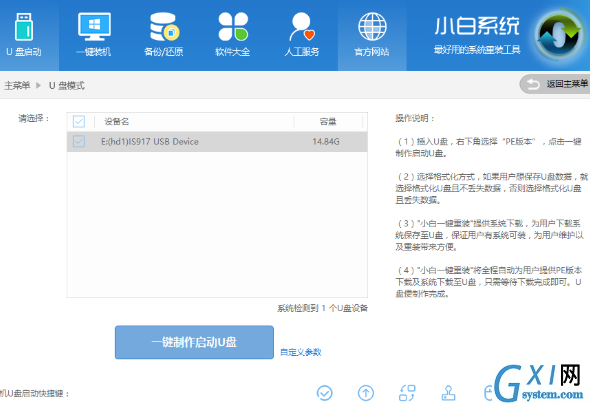Click the round 小白系统 logo
The image size is (590, 403).
(x=560, y=36)
